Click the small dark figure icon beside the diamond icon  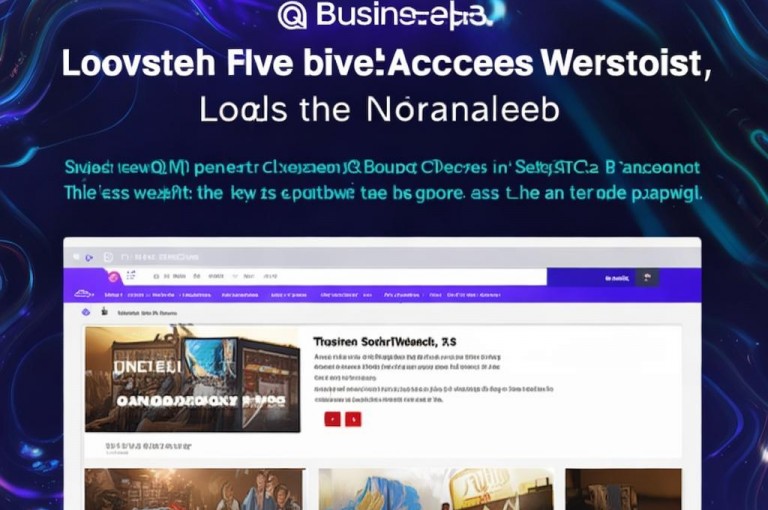pyautogui.click(x=104, y=311)
